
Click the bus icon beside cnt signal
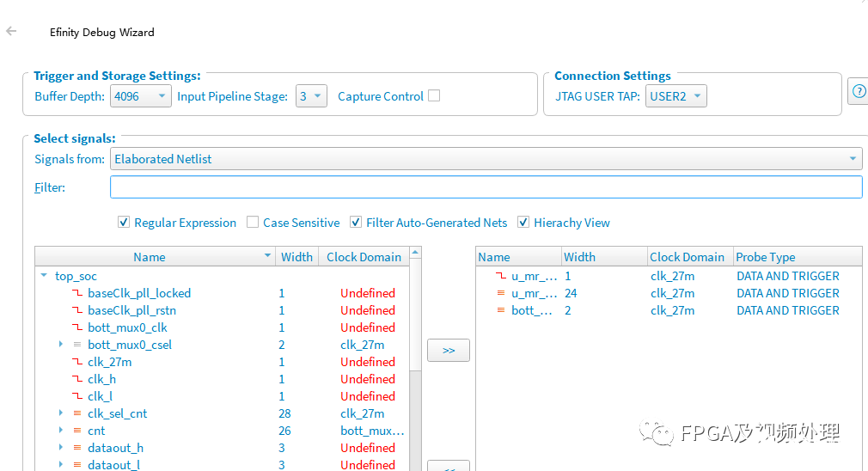[x=77, y=431]
